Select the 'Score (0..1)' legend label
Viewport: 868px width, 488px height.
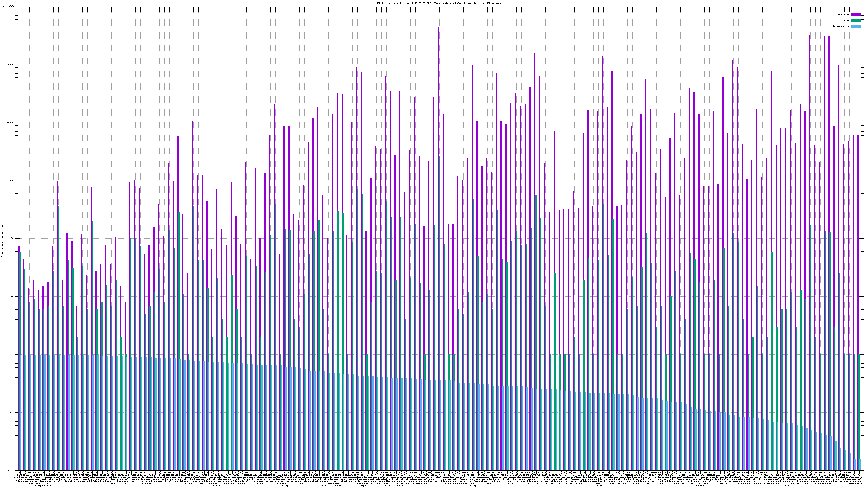point(841,26)
